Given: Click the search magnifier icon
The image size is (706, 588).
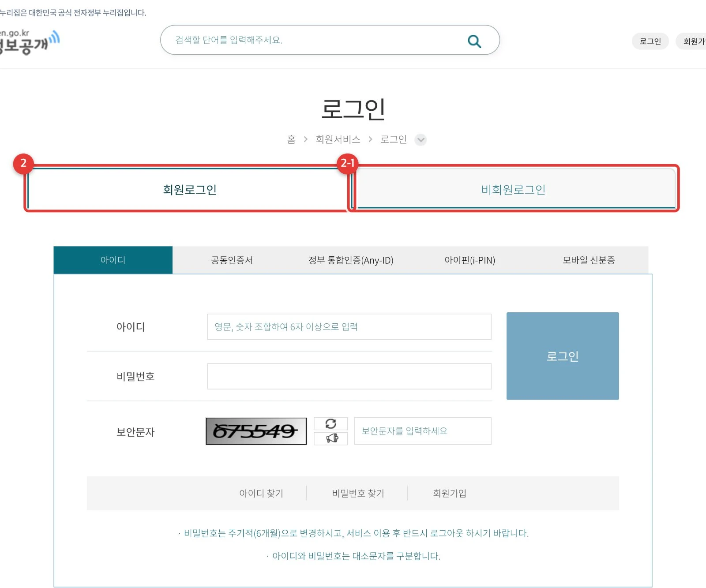Looking at the screenshot, I should 474,41.
